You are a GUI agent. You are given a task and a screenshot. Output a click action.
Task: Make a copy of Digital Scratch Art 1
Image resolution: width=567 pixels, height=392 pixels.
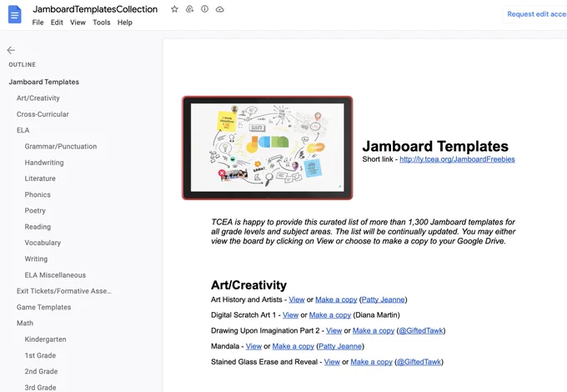[330, 315]
